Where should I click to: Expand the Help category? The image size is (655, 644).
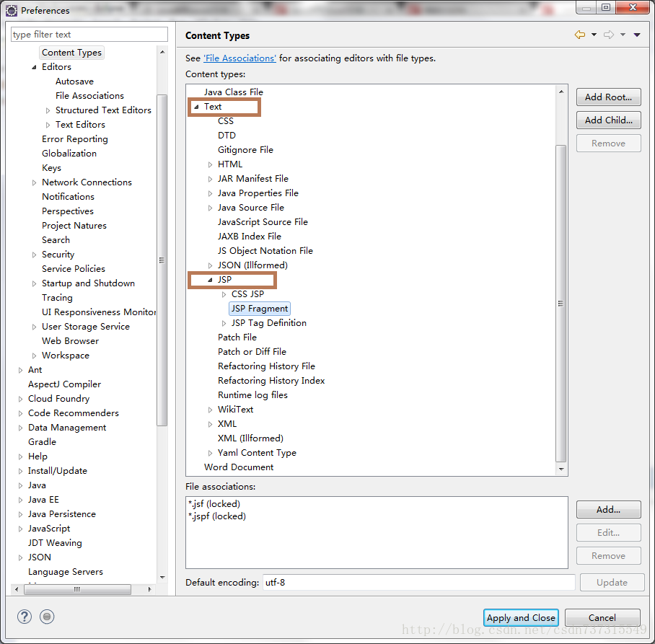click(20, 456)
